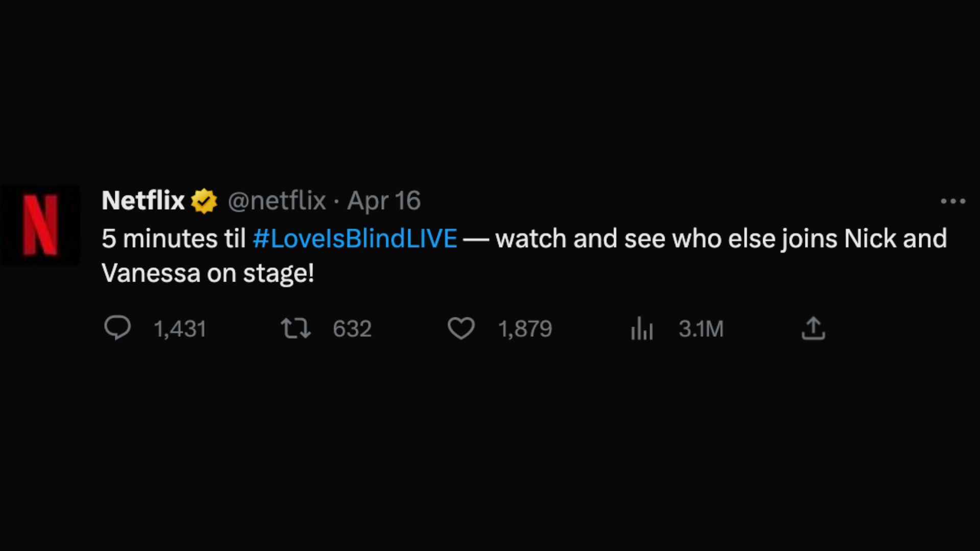Screen dimensions: 980x551
Task: Open the view analytics bar-chart icon
Action: point(642,328)
